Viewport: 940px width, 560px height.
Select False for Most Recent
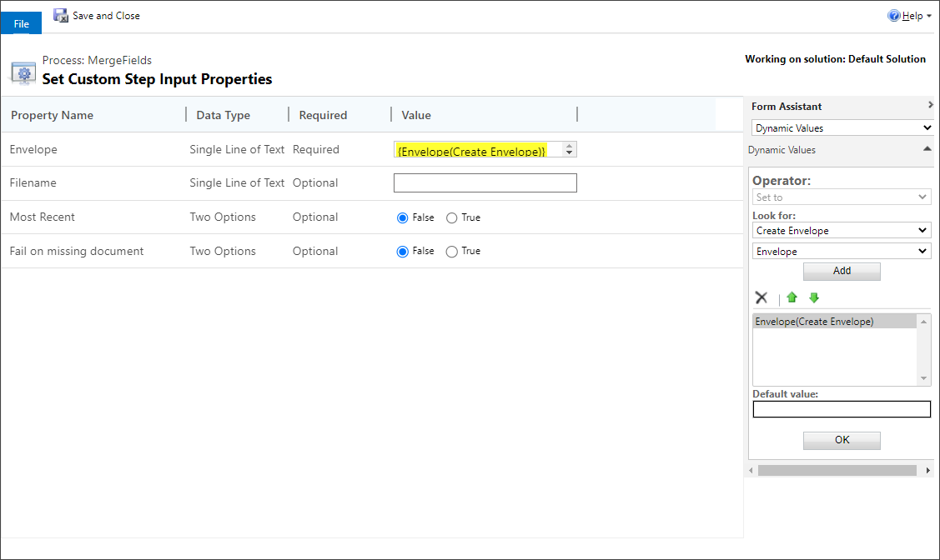pos(402,217)
